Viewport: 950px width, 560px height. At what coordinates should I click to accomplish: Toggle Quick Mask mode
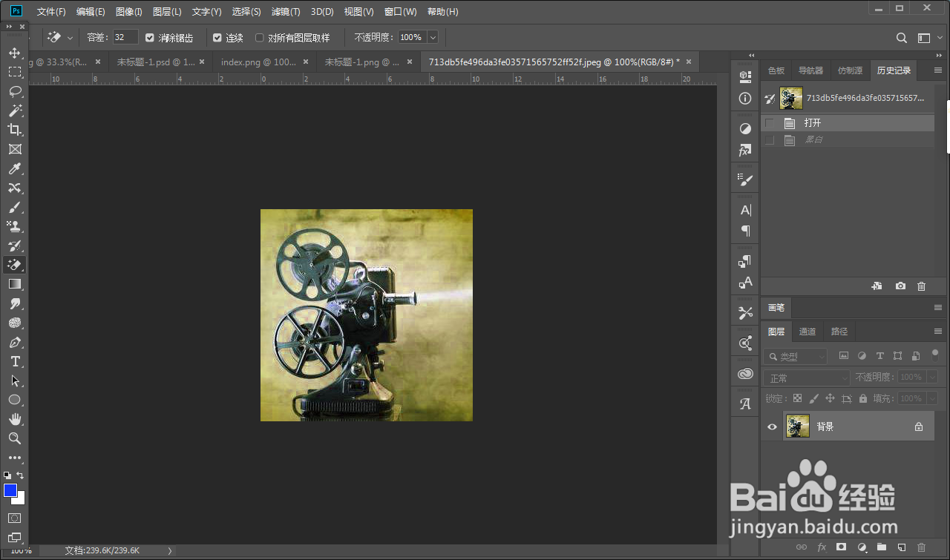click(14, 518)
